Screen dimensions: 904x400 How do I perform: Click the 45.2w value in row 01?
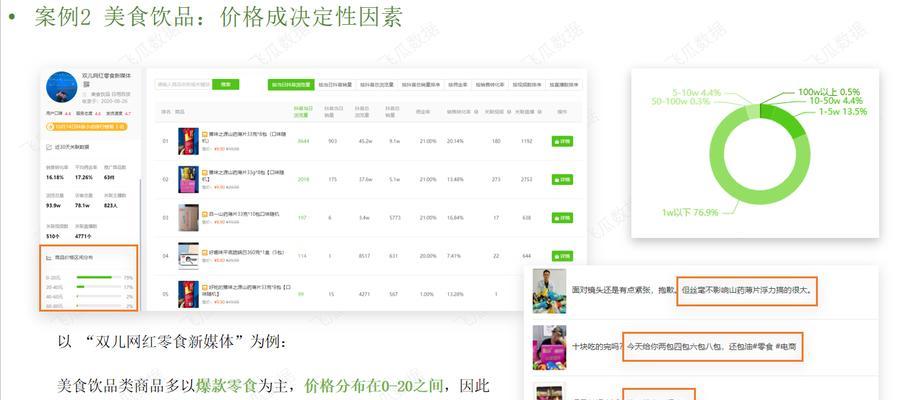[366, 141]
